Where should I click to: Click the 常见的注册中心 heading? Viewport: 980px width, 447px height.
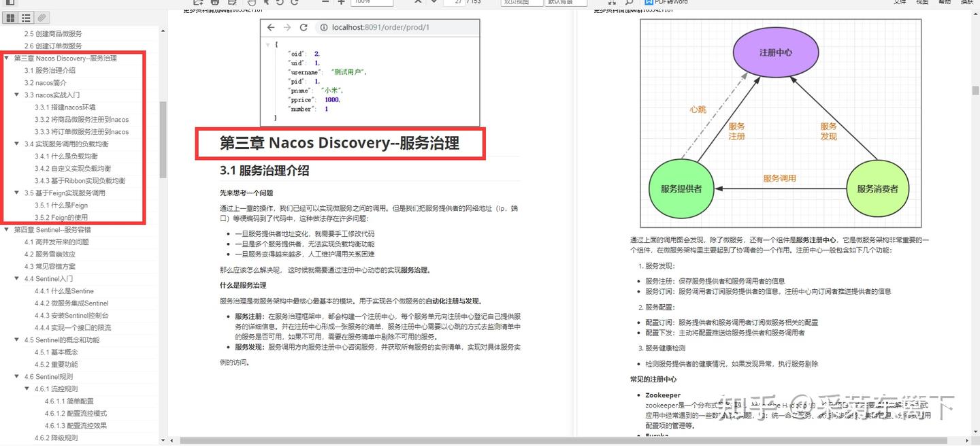(x=653, y=380)
